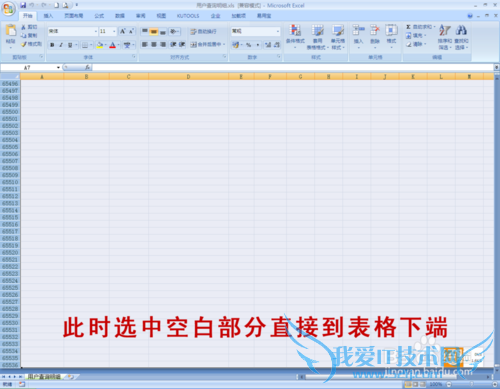Apply accounting number format
The width and height of the screenshot is (500, 389).
pos(235,45)
